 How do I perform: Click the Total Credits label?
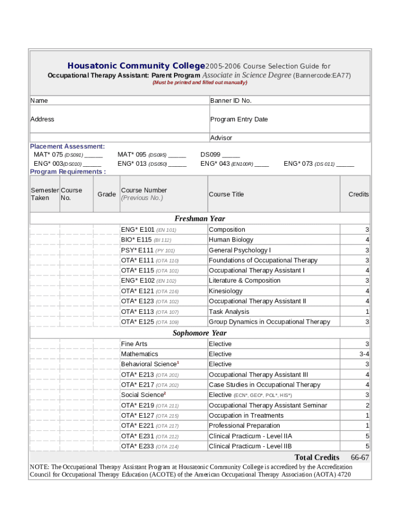[x=317, y=457]
